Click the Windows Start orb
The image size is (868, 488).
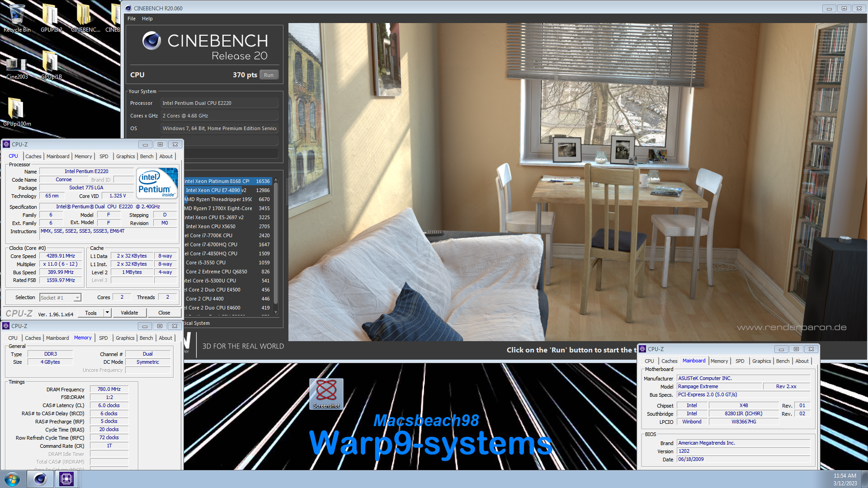[12, 479]
